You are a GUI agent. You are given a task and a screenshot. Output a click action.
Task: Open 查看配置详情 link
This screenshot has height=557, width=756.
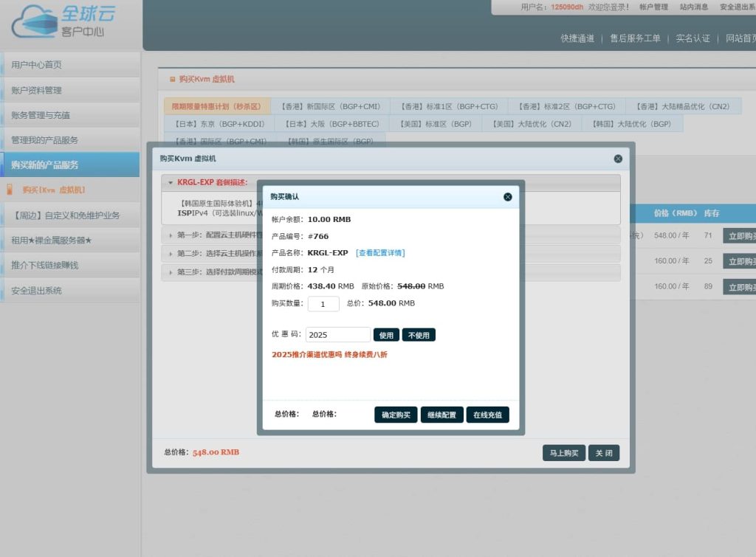(380, 253)
